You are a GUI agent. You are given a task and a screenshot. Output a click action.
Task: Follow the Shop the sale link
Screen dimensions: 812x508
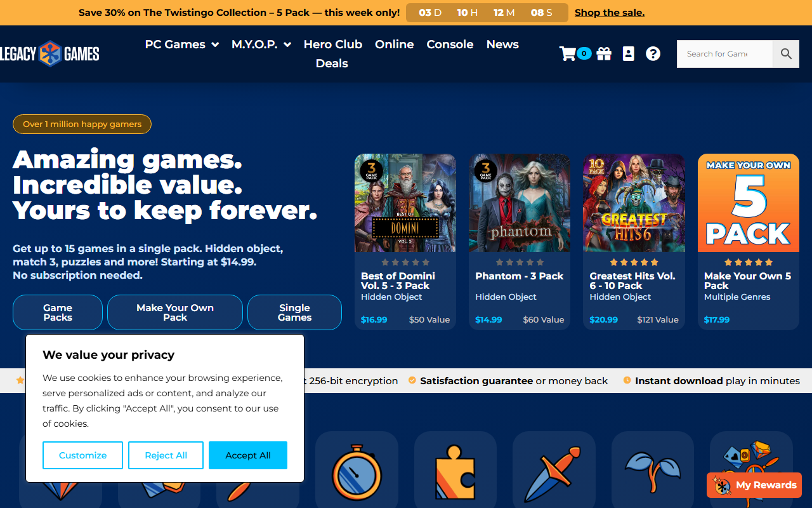(x=610, y=13)
